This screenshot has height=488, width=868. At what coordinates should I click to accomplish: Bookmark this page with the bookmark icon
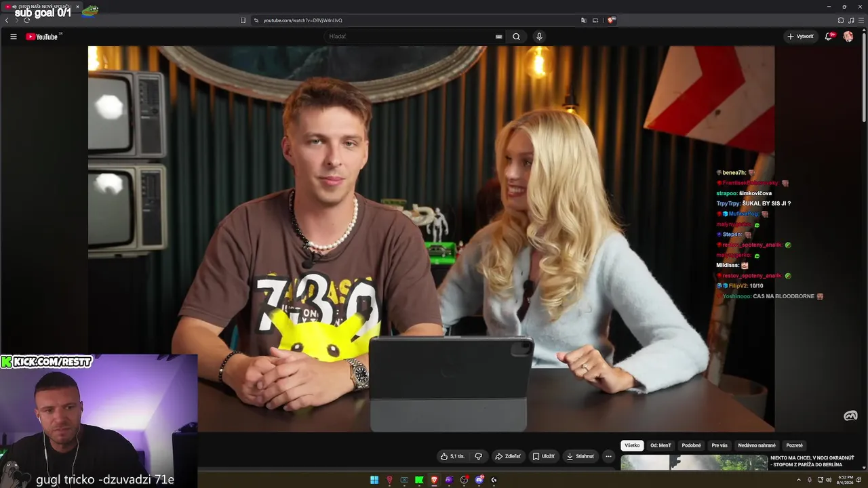[x=243, y=20]
